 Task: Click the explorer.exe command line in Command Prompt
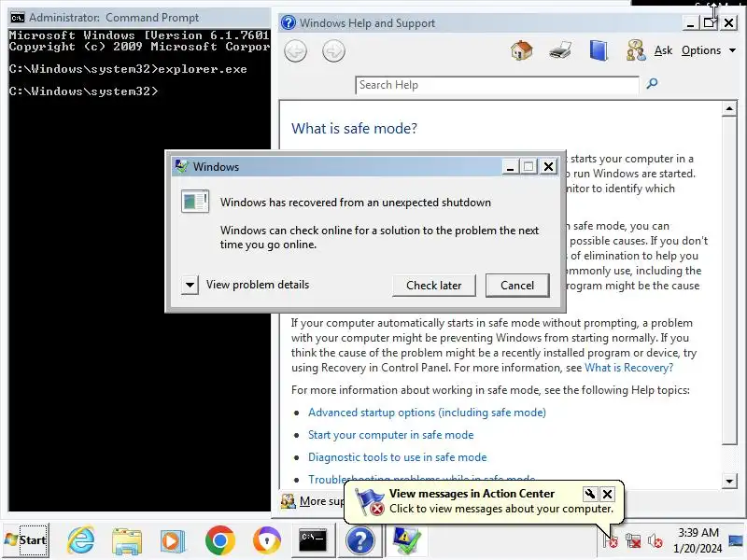[x=128, y=69]
